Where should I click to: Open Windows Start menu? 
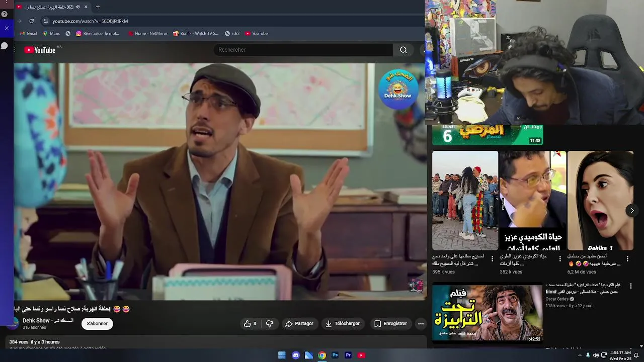point(282,355)
